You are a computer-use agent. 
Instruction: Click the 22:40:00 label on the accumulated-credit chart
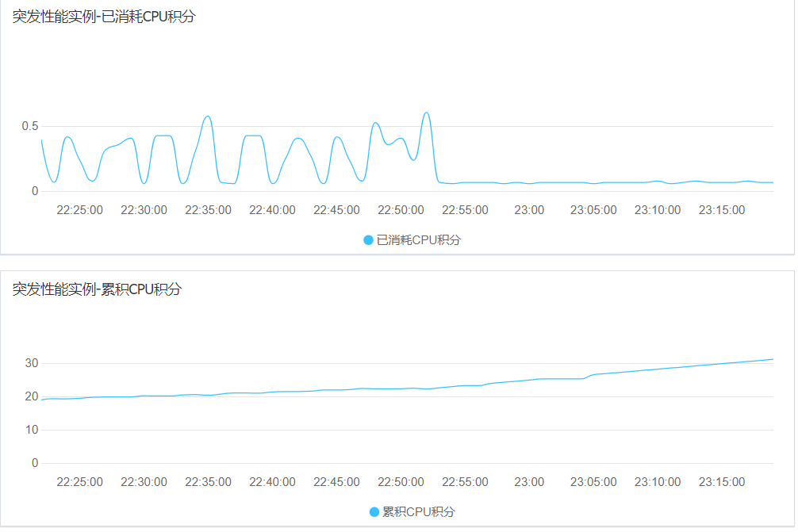pyautogui.click(x=272, y=482)
